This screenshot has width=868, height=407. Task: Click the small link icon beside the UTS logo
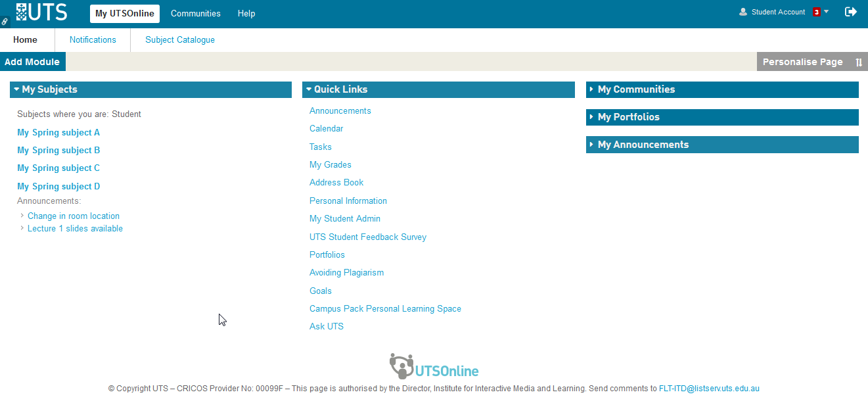click(5, 22)
